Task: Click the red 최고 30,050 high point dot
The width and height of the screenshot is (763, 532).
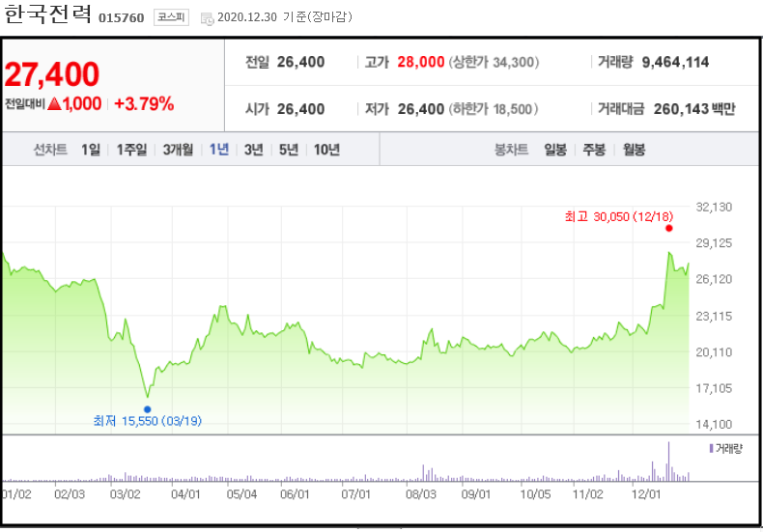Action: [x=669, y=228]
